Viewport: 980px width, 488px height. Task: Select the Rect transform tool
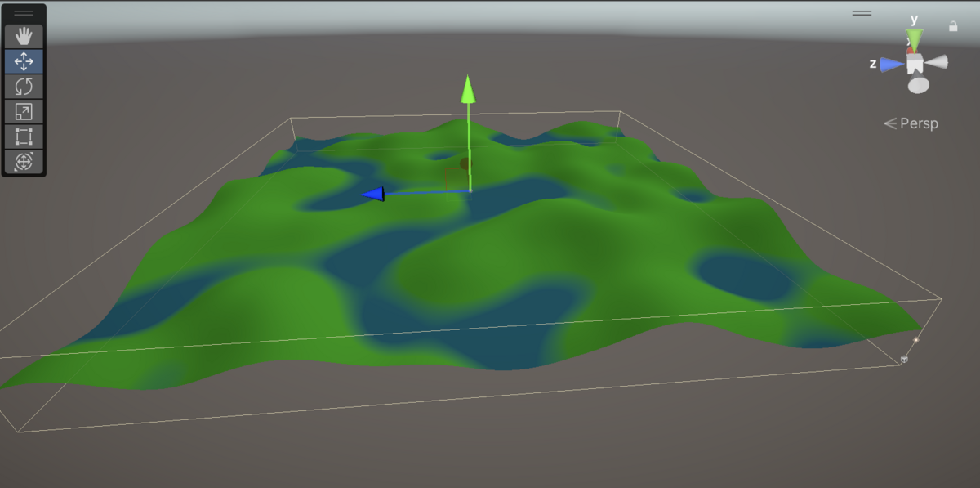24,137
